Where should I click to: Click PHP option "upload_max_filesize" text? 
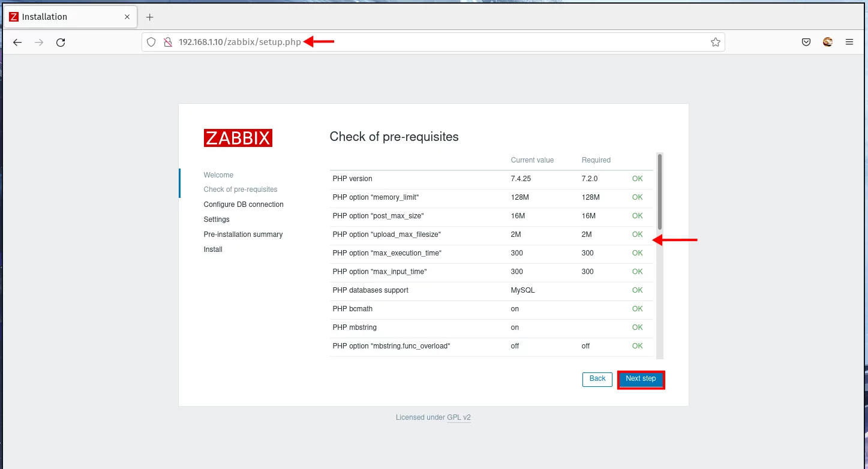[387, 235]
